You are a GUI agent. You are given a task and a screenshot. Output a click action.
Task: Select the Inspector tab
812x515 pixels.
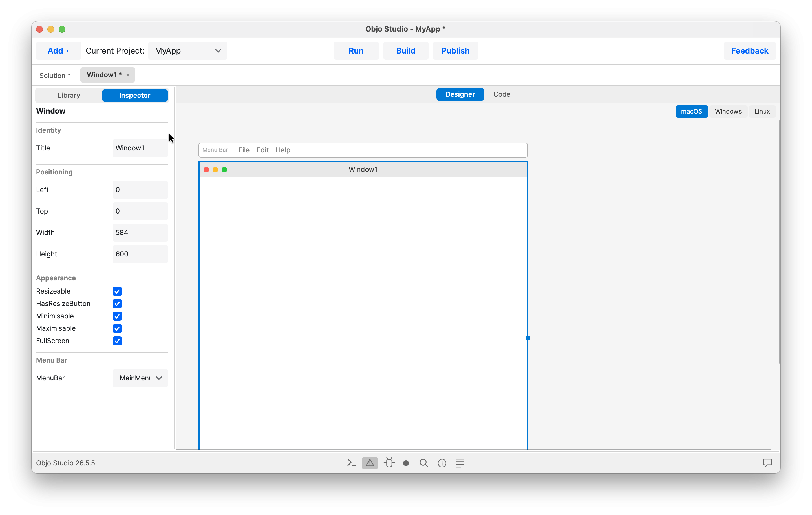tap(135, 96)
